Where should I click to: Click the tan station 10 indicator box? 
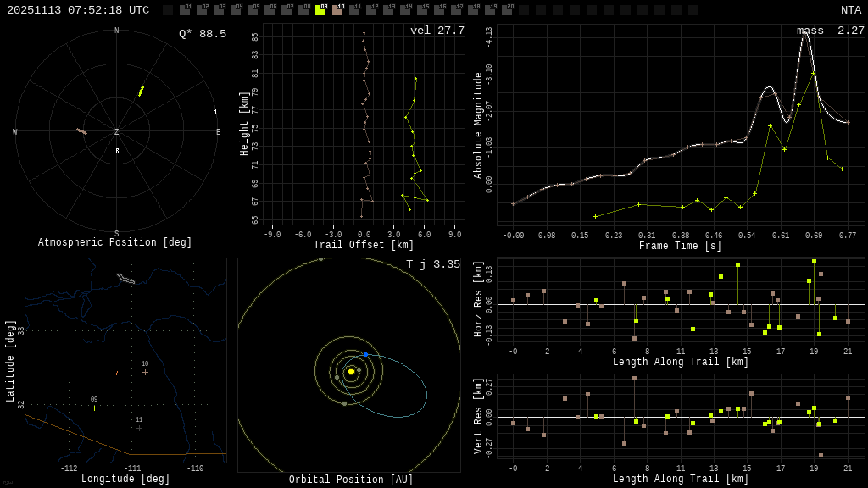337,10
